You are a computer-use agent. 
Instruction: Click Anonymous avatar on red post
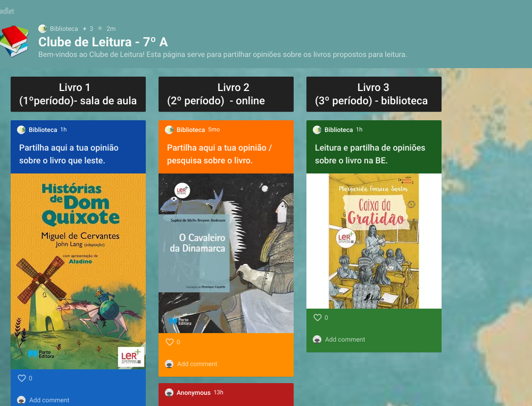coord(169,392)
